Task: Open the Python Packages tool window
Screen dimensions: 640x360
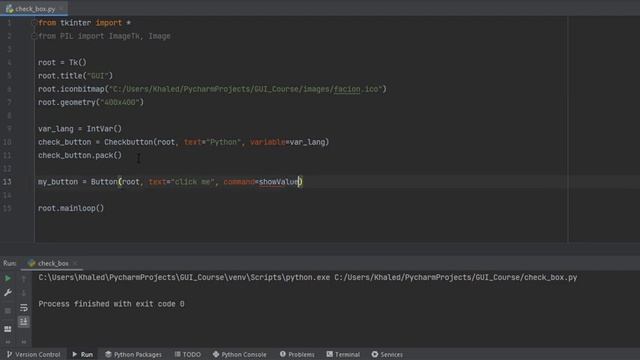Action: pyautogui.click(x=133, y=354)
